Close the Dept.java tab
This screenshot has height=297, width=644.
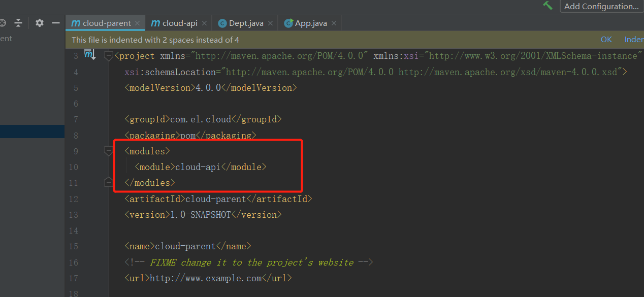[270, 23]
